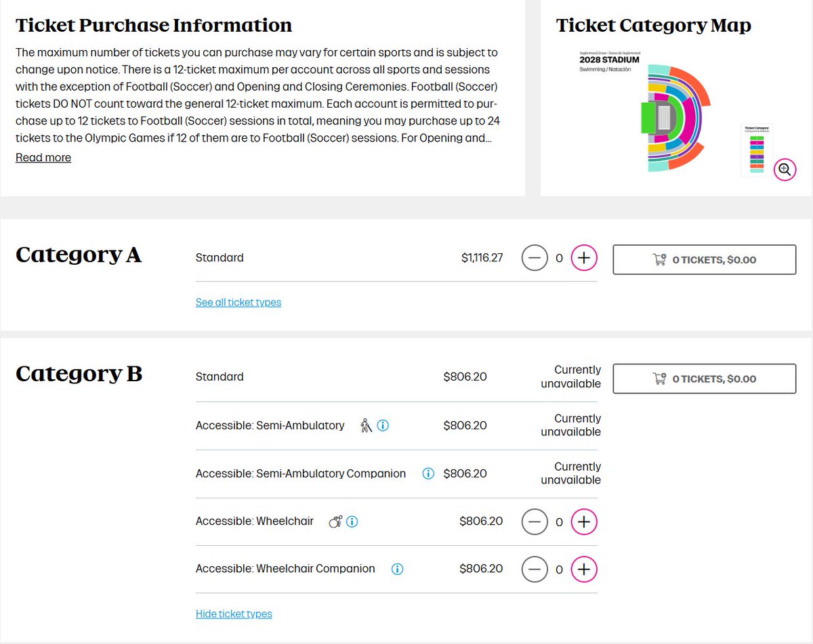
Task: Add one Wheelchair Companion ticket
Action: point(584,570)
